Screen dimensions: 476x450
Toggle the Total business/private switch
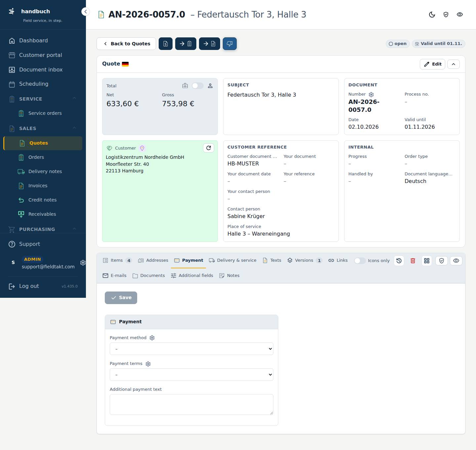click(x=198, y=86)
